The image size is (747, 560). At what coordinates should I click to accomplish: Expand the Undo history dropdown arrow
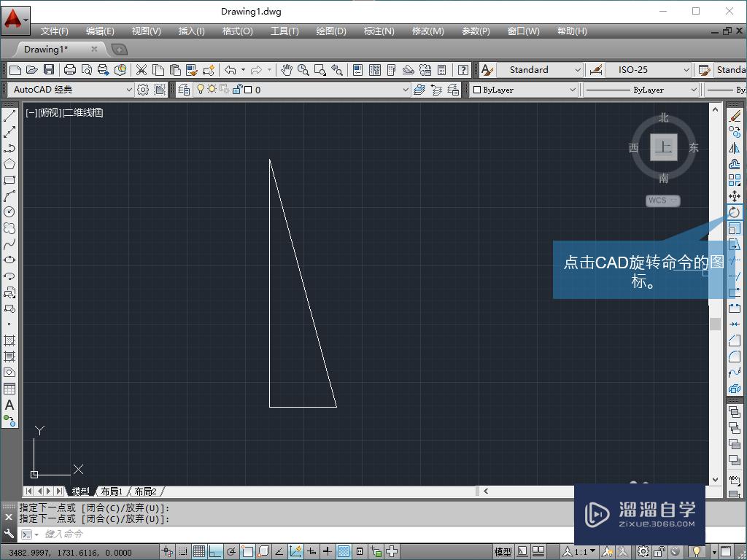pos(244,70)
